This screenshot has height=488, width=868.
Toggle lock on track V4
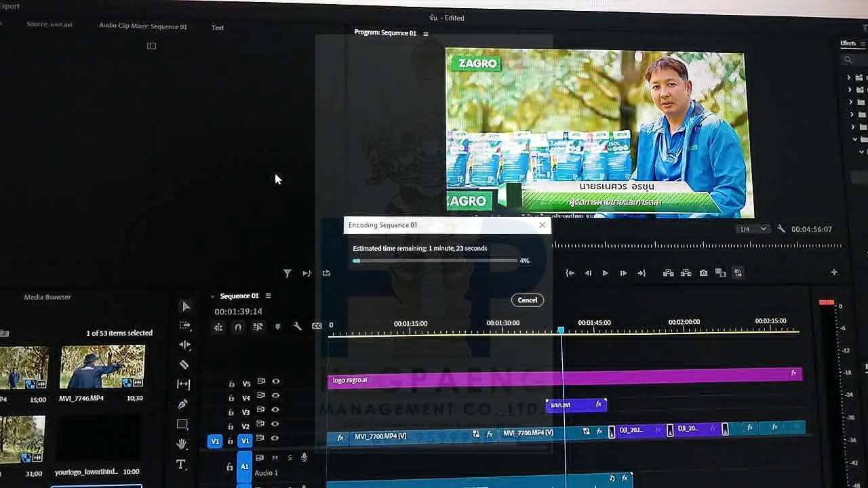(x=231, y=398)
